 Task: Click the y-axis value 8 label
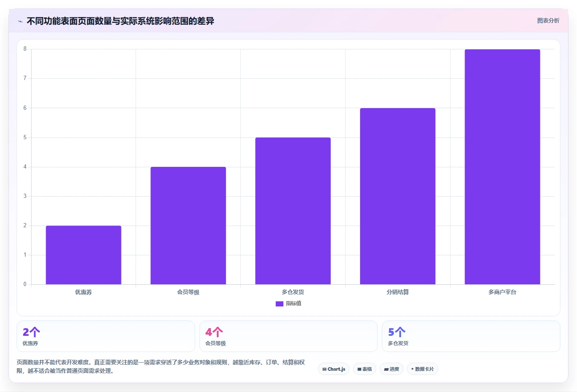[x=25, y=49]
